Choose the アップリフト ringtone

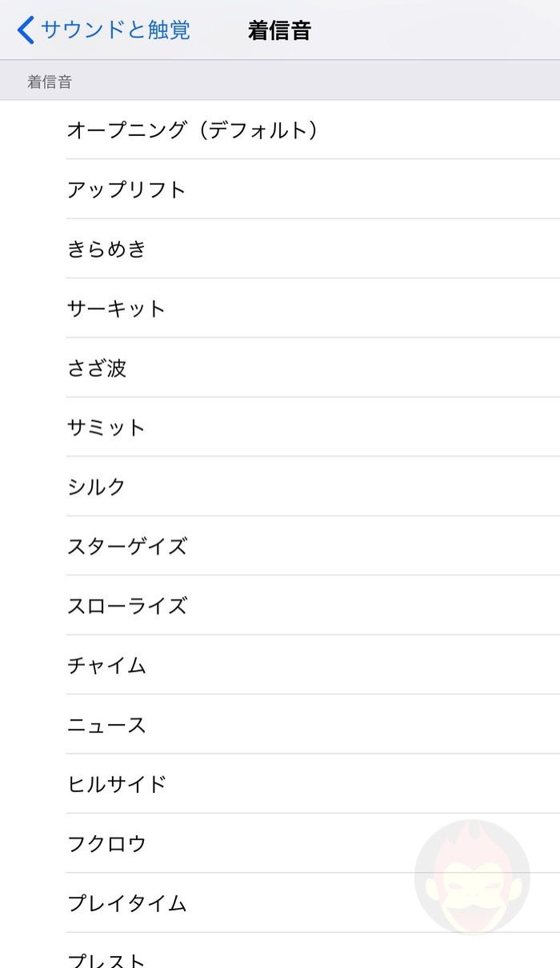(126, 190)
